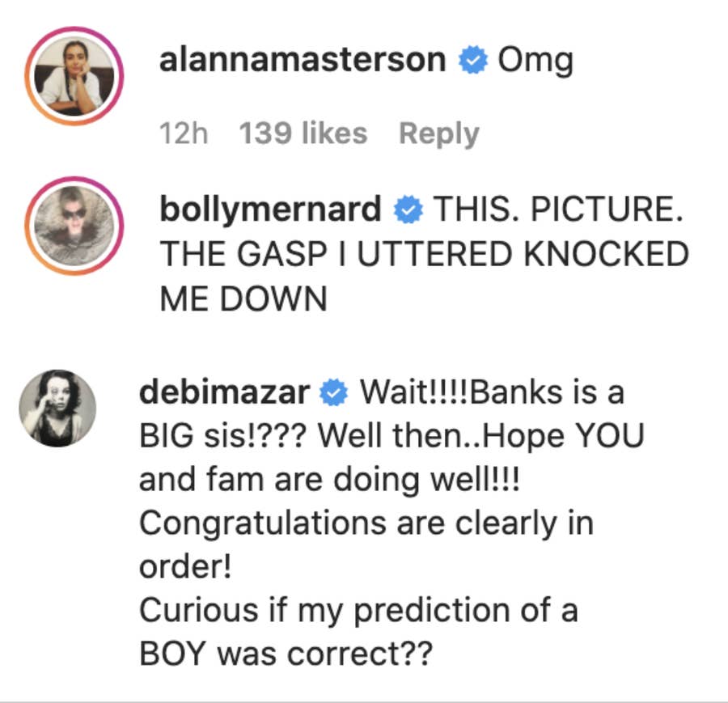Go to debimazar's profile via username

225,394
